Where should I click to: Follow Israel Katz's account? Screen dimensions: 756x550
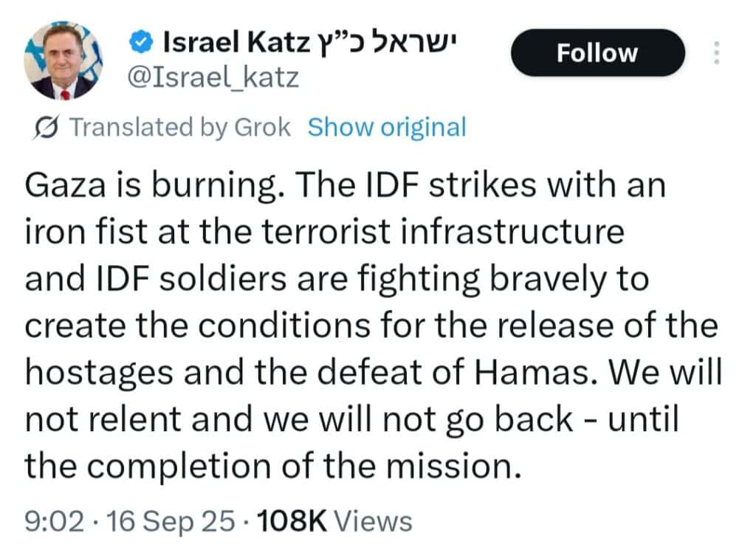(x=597, y=52)
